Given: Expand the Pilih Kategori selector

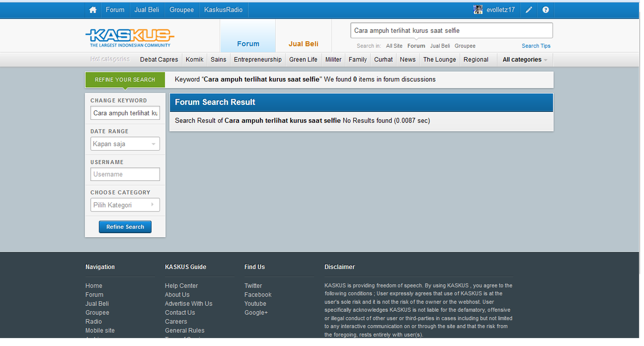Looking at the screenshot, I should click(125, 205).
